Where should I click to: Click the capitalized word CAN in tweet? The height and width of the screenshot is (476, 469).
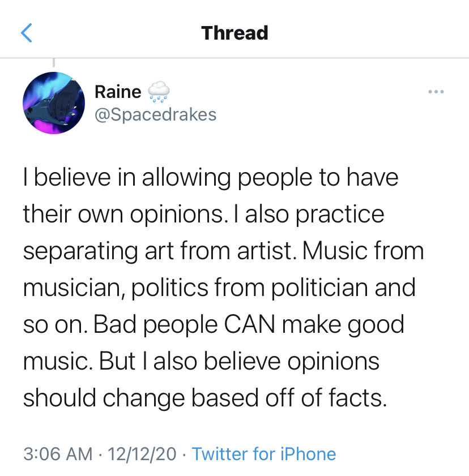tap(249, 324)
